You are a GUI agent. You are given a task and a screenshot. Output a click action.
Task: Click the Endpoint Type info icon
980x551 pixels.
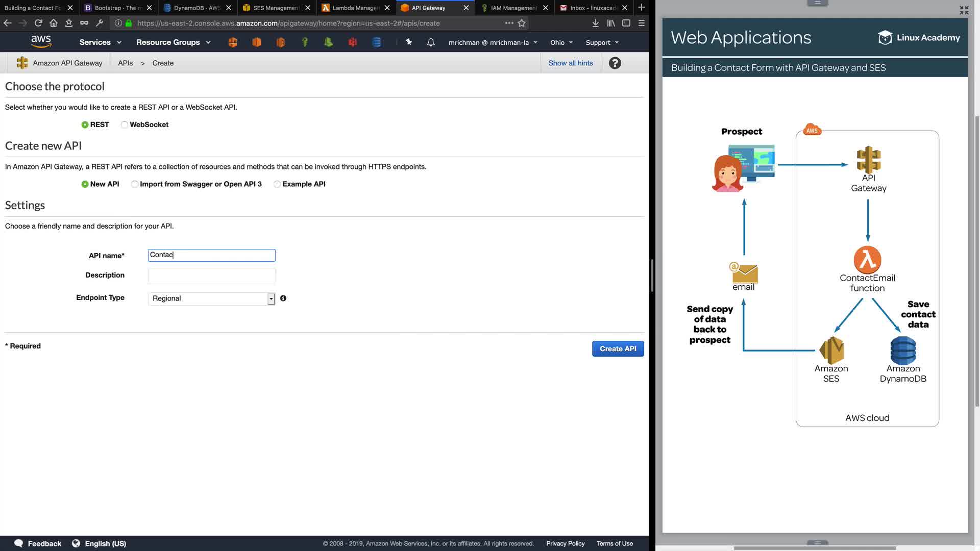283,298
